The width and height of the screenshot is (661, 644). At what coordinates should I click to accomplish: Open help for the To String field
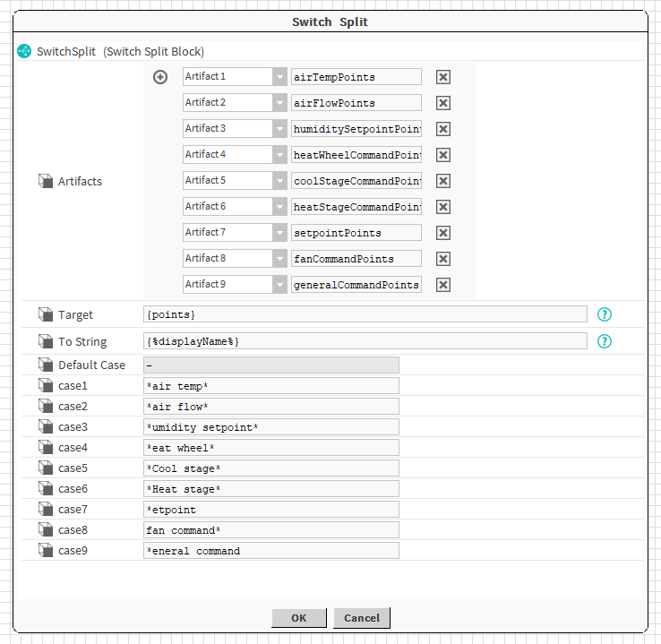(x=605, y=341)
